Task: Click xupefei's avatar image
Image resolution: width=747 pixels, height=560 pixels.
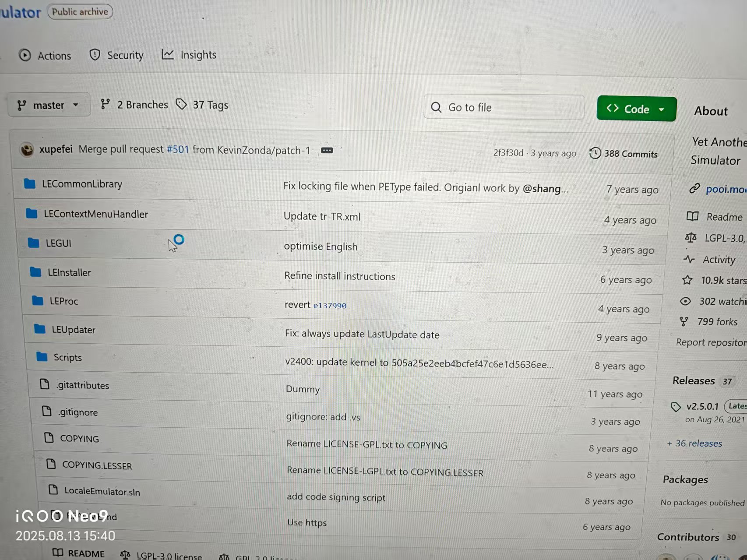Action: 27,150
